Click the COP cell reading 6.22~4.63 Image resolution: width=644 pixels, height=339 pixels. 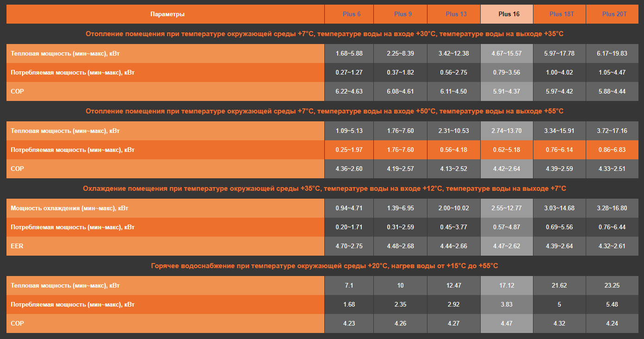[x=349, y=92]
